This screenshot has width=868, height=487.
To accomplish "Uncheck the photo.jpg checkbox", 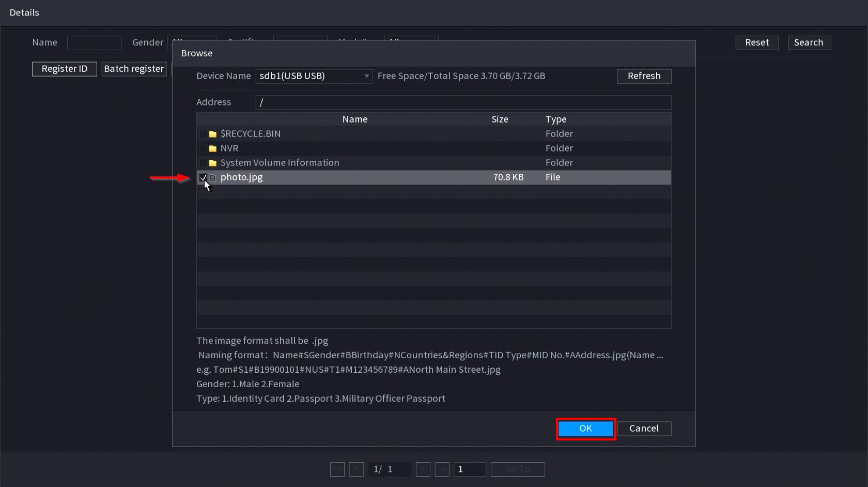I will [203, 178].
